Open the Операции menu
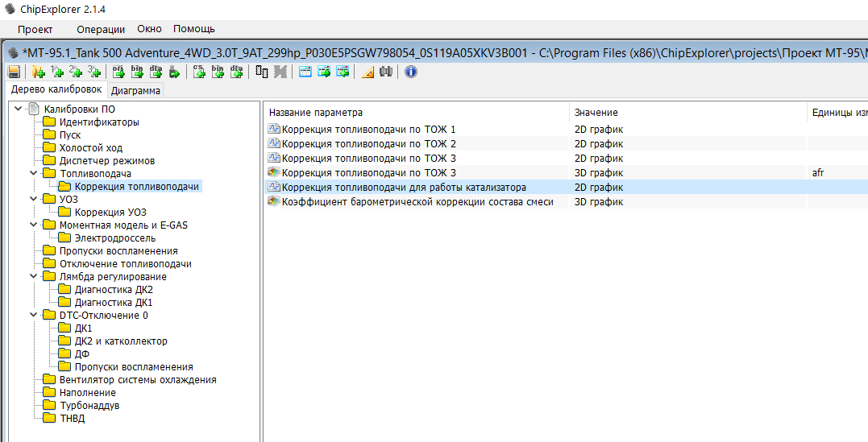The height and width of the screenshot is (442, 868). (101, 29)
